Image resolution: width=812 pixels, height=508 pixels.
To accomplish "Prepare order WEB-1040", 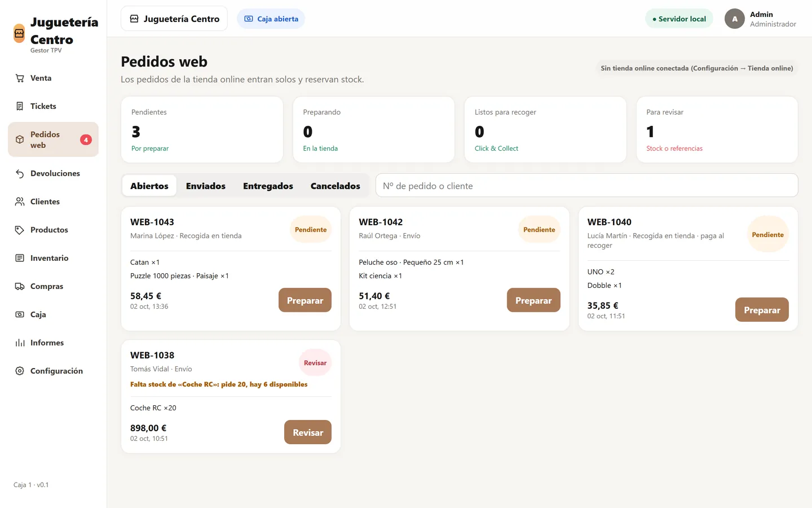I will [762, 310].
